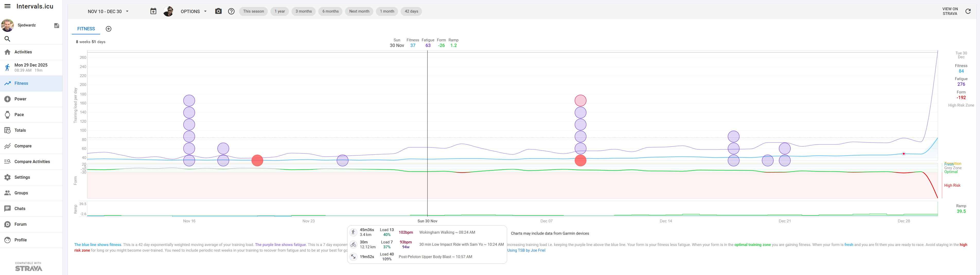Viewport: 980px width, 275px height.
Task: Click the refresh icon at top right
Action: [x=968, y=11]
